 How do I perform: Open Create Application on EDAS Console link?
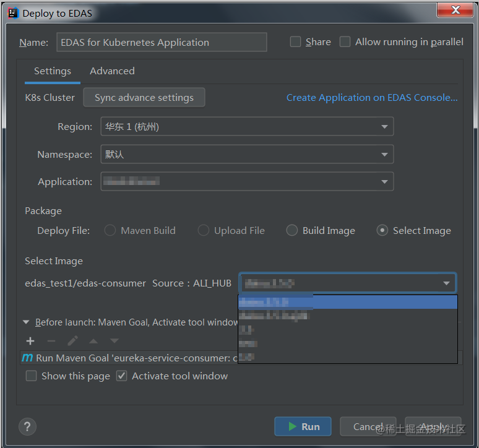372,98
